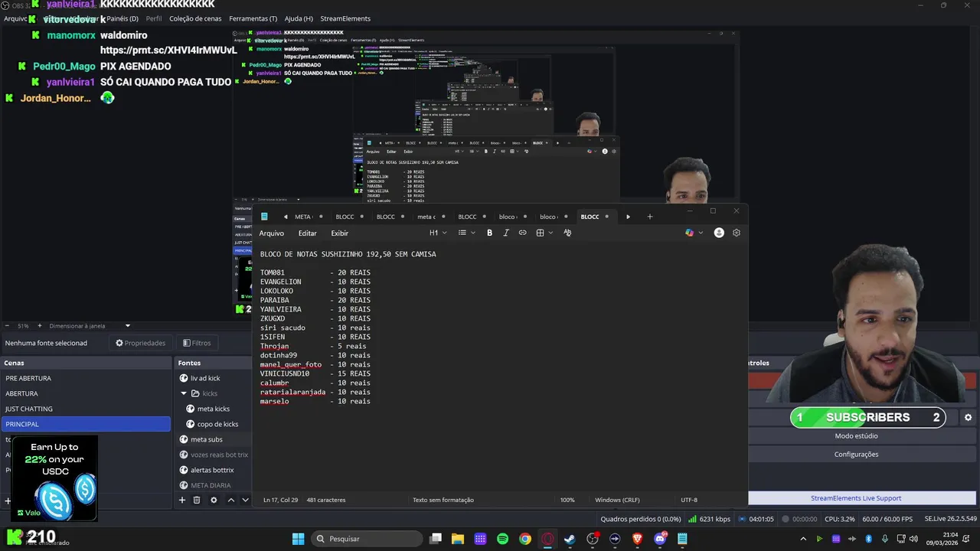Insert a link in Notepad toolbar
Image resolution: width=980 pixels, height=551 pixels.
point(523,233)
